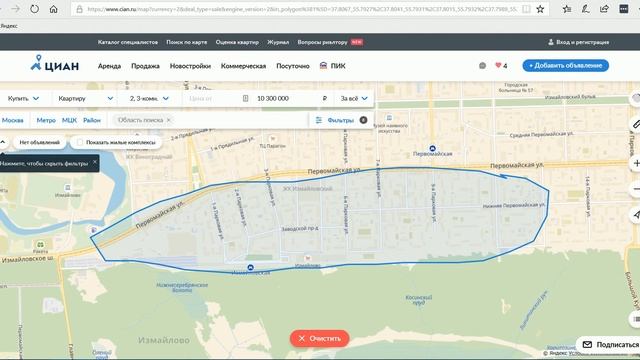The width and height of the screenshot is (640, 360).
Task: Expand the Квартиру property type dropdown
Action: [85, 98]
